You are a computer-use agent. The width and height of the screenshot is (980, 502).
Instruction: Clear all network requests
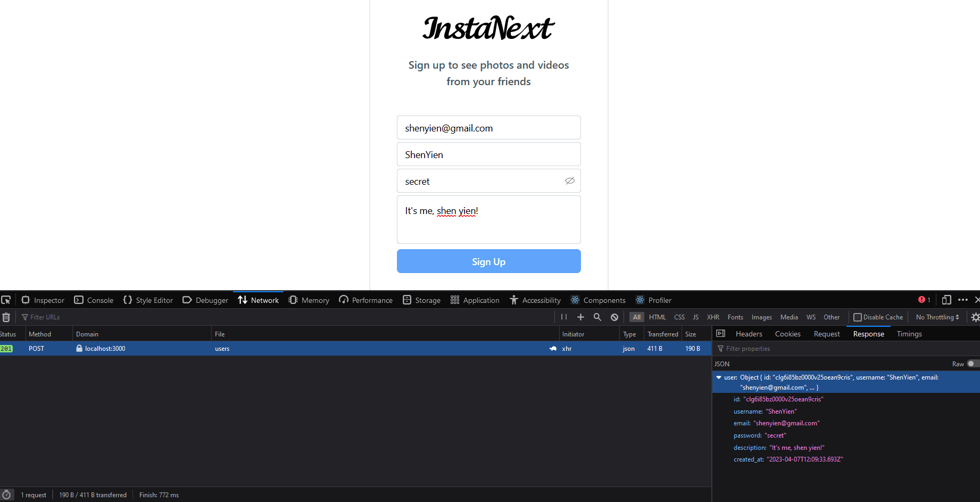click(x=6, y=317)
